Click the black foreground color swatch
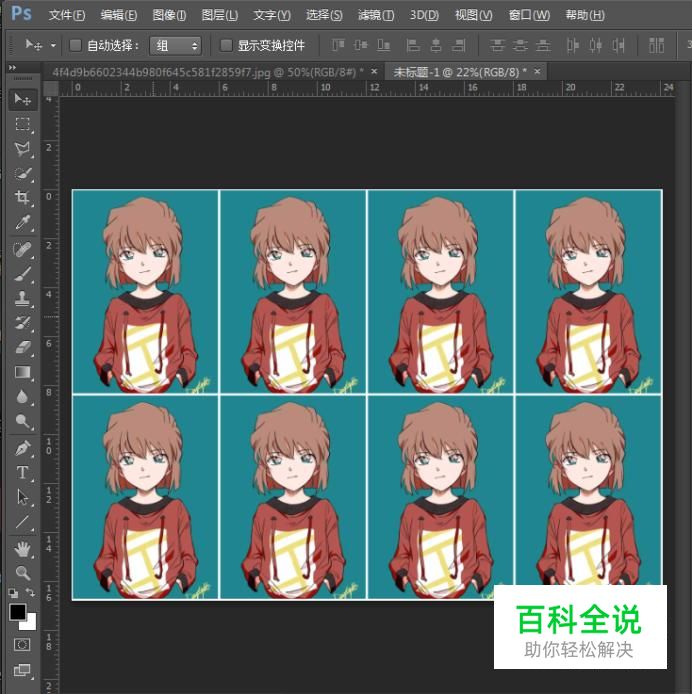The width and height of the screenshot is (692, 694). (x=17, y=612)
